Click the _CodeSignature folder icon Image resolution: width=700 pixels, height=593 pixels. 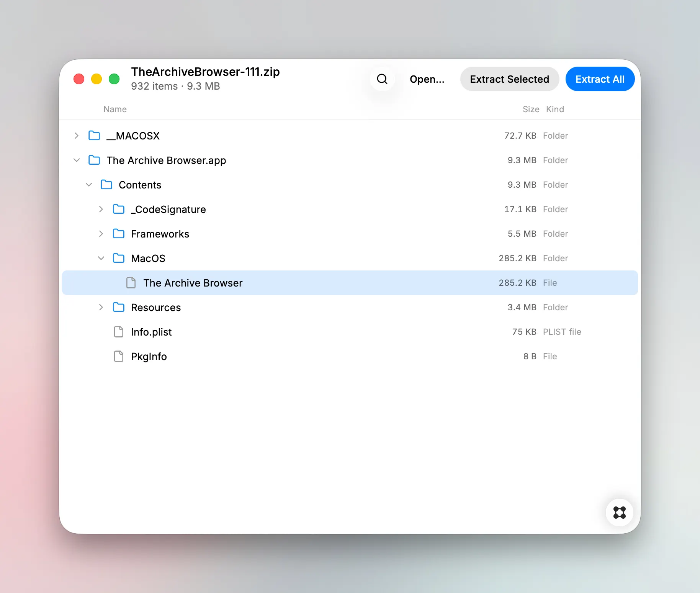(119, 209)
